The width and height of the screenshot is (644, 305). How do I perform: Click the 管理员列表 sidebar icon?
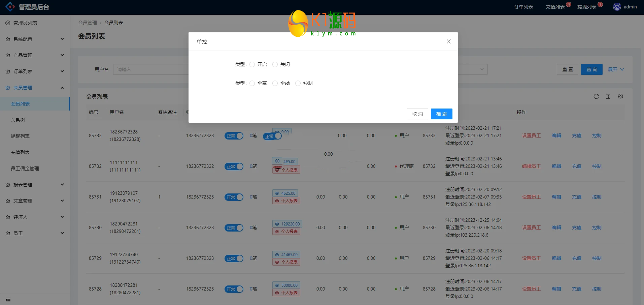tap(8, 23)
